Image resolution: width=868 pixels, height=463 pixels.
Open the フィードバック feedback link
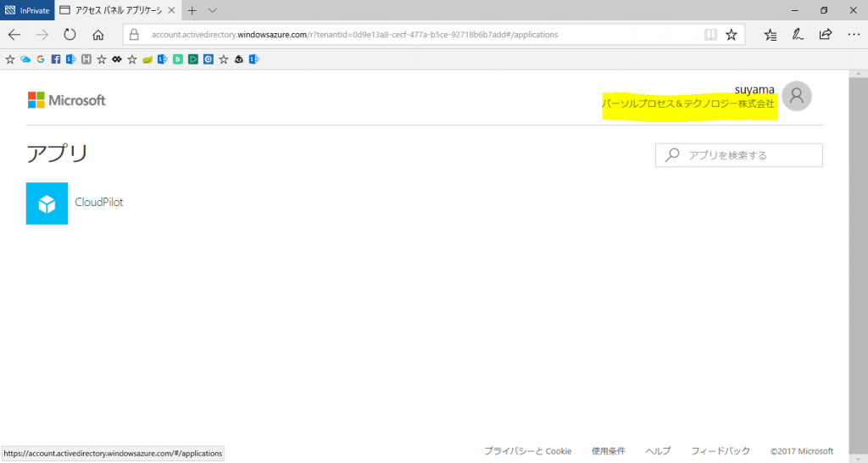(x=721, y=451)
